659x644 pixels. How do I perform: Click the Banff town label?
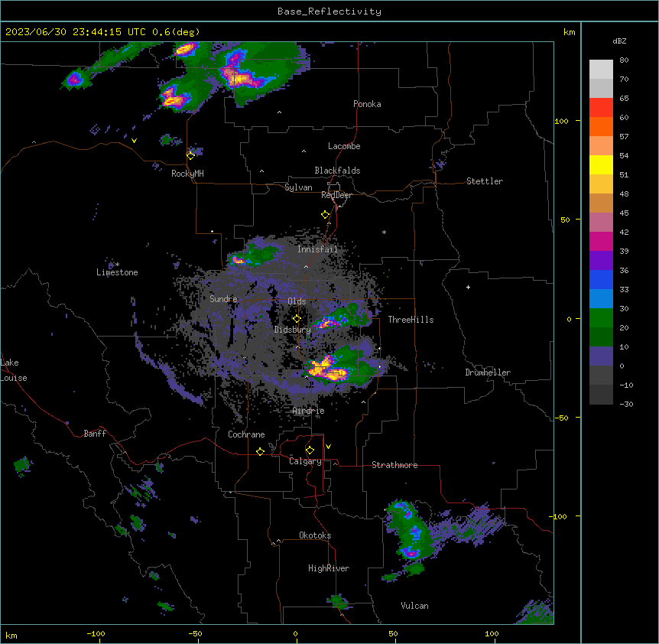coord(95,434)
